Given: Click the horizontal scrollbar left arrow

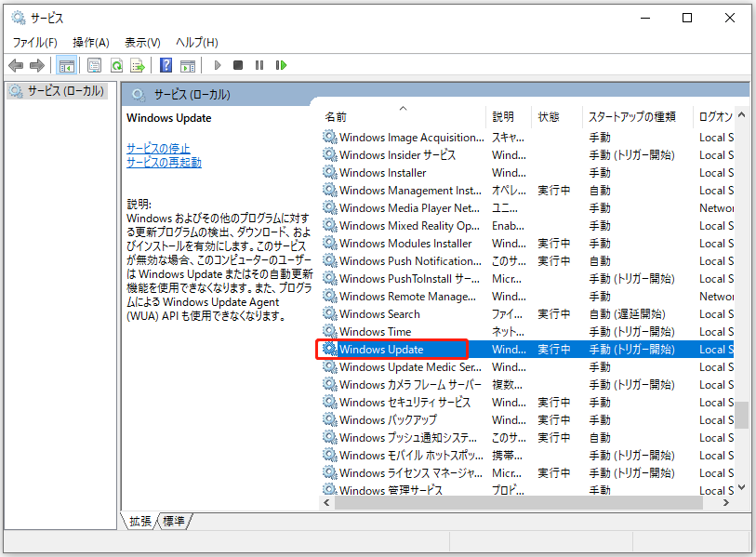Looking at the screenshot, I should click(x=327, y=502).
